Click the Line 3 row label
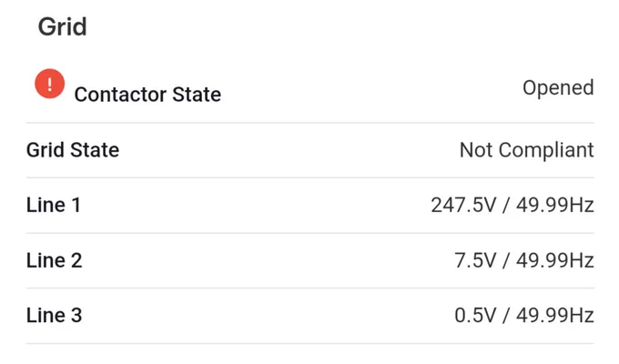 pyautogui.click(x=54, y=315)
